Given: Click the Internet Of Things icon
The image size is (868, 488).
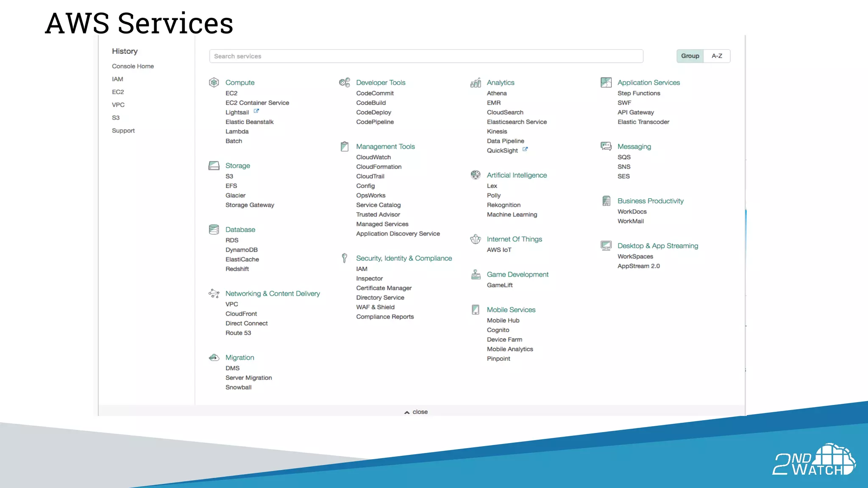Looking at the screenshot, I should (476, 239).
